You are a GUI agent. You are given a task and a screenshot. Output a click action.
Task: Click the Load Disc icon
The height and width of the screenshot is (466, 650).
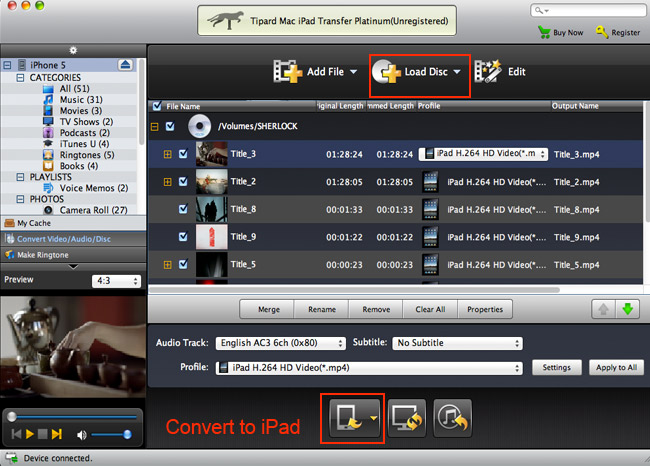coord(386,72)
